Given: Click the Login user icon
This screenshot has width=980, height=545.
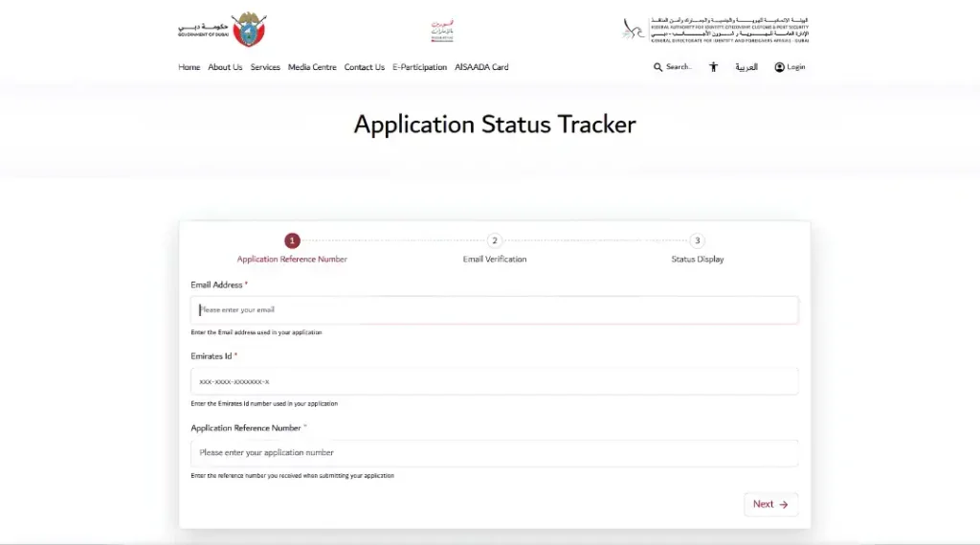Looking at the screenshot, I should point(779,67).
